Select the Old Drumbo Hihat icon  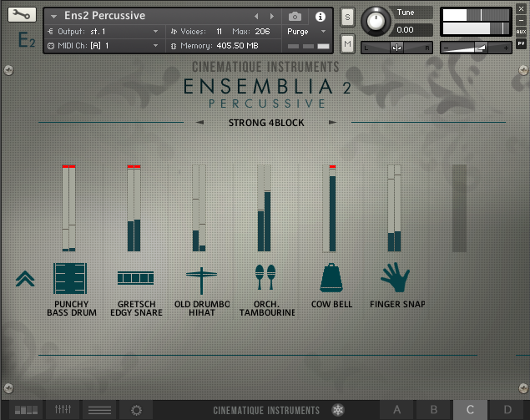[201, 281]
